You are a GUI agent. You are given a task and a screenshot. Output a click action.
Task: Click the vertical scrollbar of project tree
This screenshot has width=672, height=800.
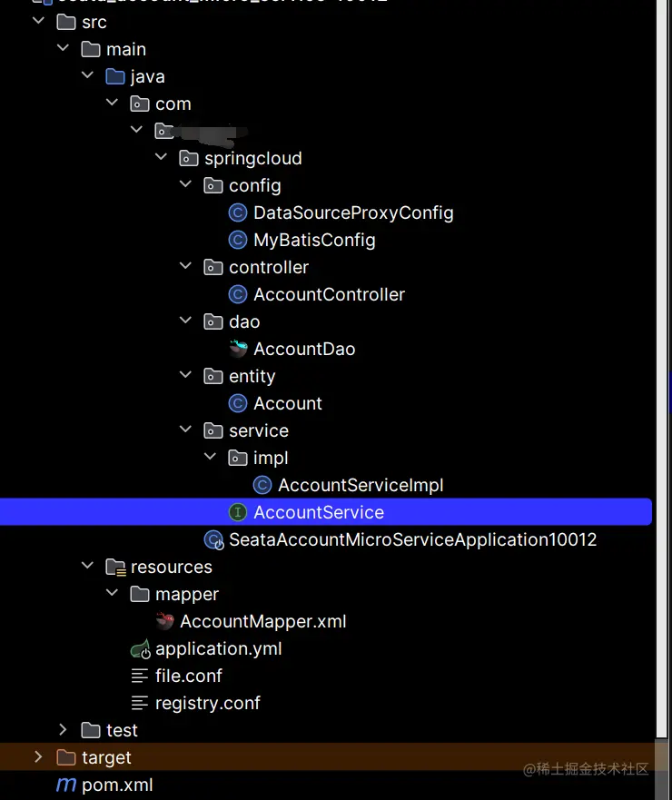[663, 363]
